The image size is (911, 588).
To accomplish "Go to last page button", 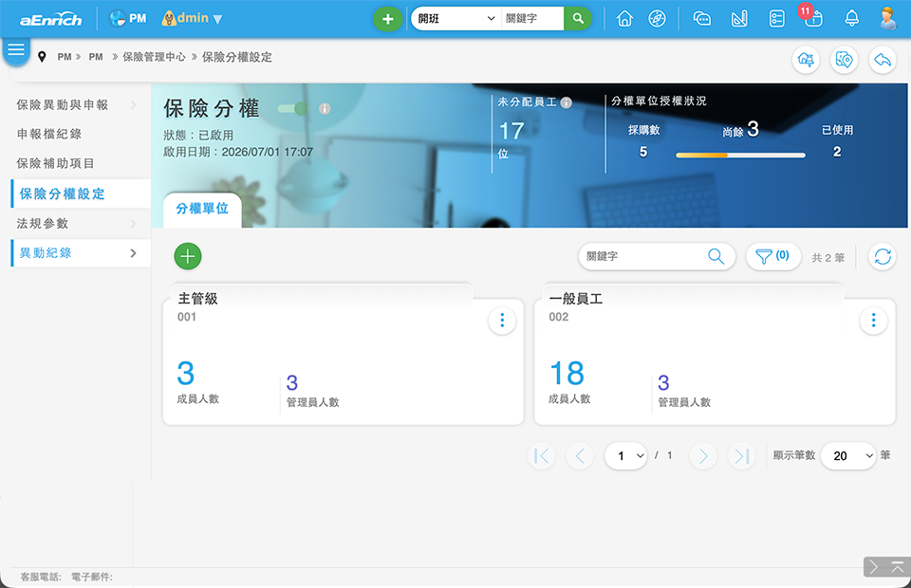I will (742, 456).
